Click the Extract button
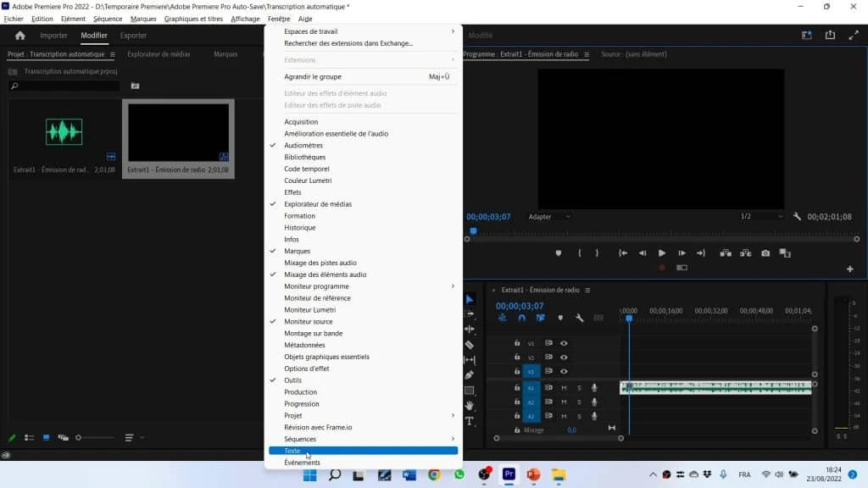This screenshot has height=488, width=868. pos(746,253)
